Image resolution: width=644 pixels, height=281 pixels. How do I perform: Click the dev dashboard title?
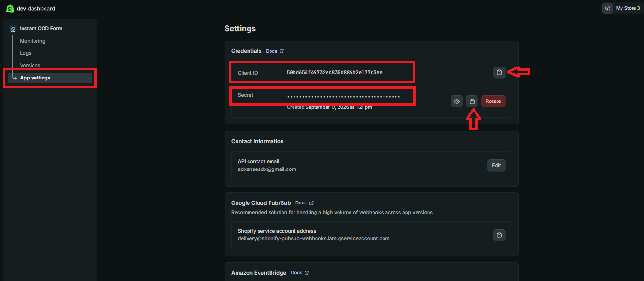pyautogui.click(x=36, y=8)
